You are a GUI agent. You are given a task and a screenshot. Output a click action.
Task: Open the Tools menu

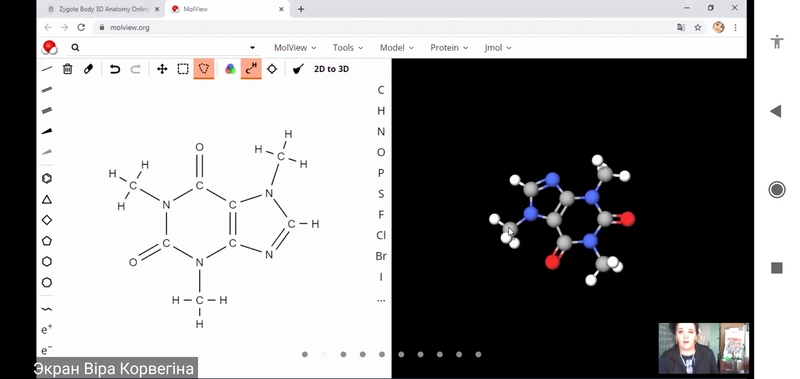click(348, 47)
